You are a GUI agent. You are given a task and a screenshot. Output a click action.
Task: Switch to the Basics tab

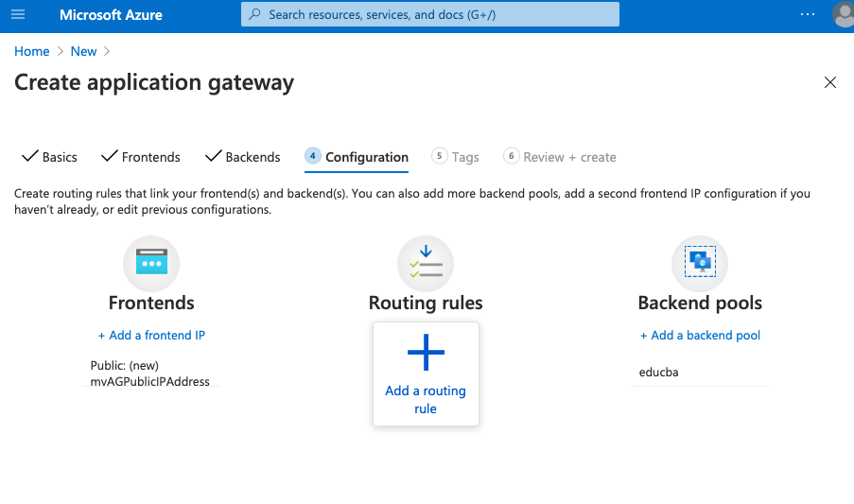tap(49, 157)
